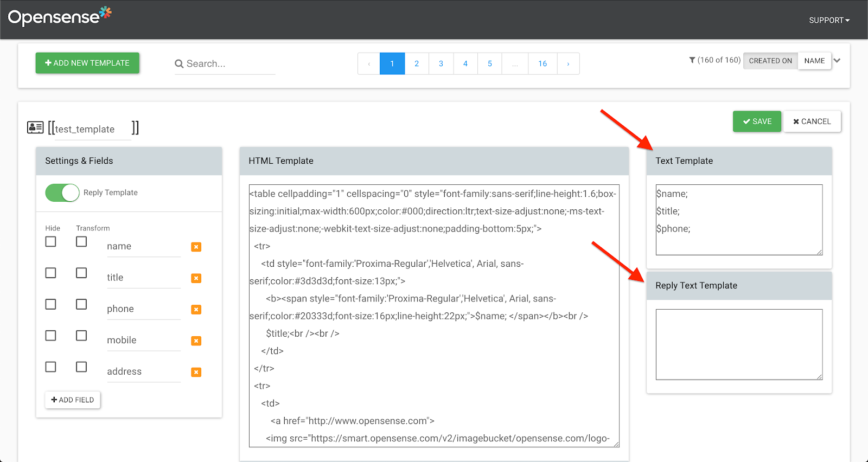
Task: Check Hide for the phone field
Action: click(x=50, y=304)
